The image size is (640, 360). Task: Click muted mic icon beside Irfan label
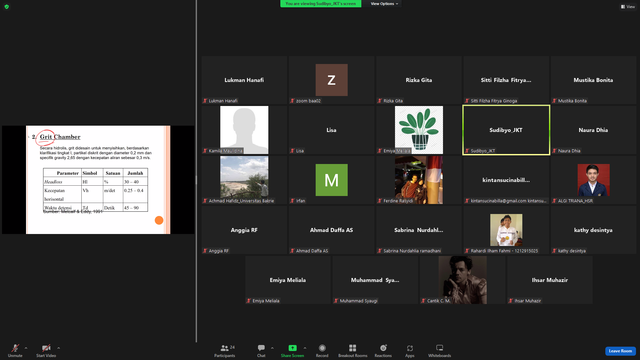(x=293, y=201)
